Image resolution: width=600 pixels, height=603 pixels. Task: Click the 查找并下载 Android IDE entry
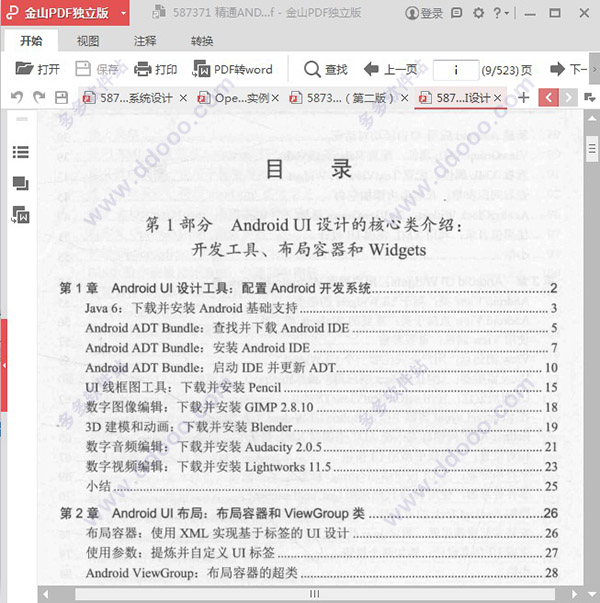321,328
